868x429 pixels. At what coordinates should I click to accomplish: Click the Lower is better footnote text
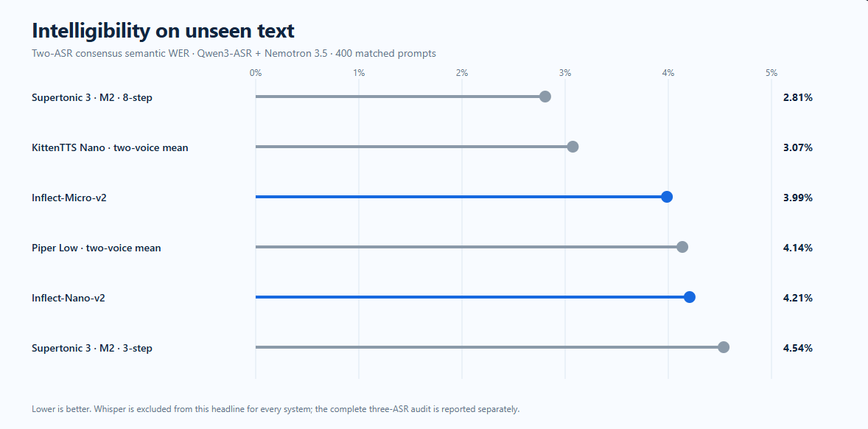coord(276,410)
